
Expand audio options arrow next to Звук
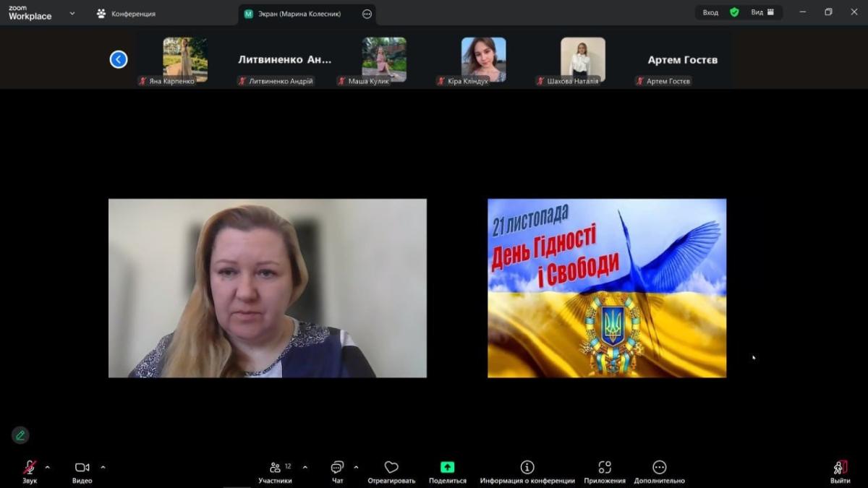point(48,467)
